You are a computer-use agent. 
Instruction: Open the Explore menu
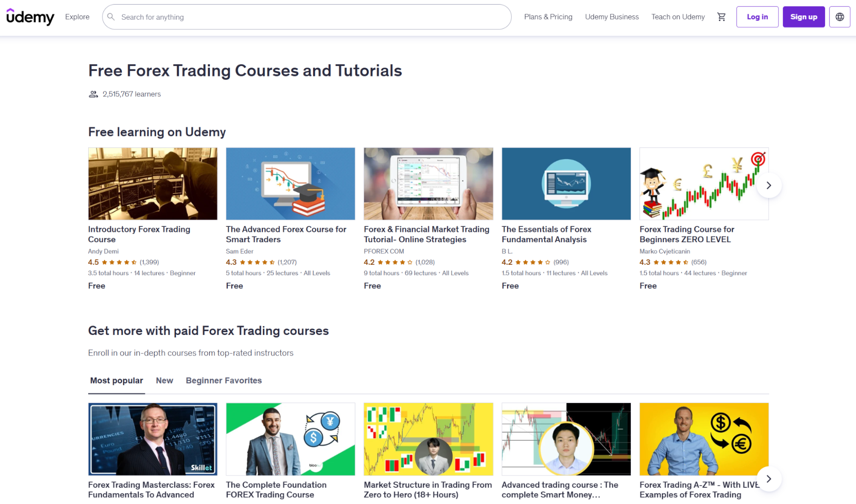pyautogui.click(x=77, y=17)
